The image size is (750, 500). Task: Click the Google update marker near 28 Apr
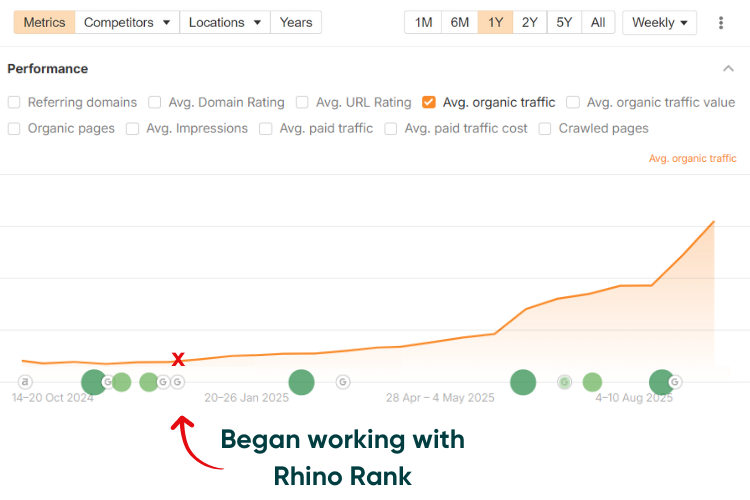point(342,382)
